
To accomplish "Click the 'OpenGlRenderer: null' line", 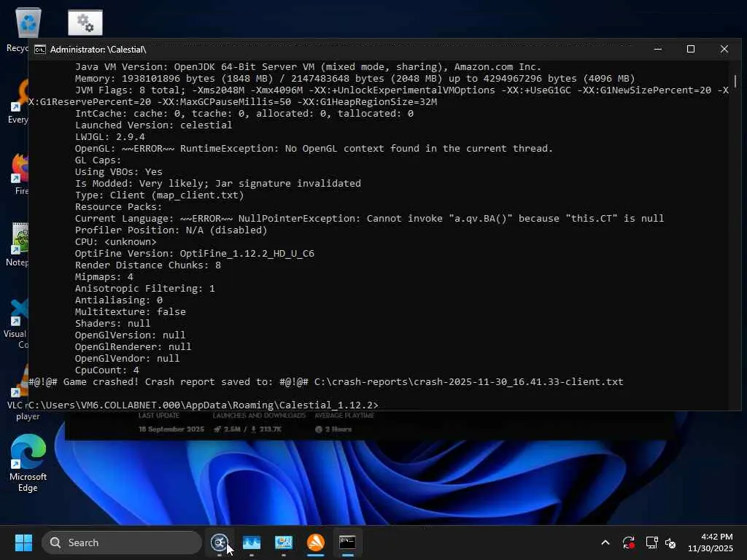I will (133, 346).
